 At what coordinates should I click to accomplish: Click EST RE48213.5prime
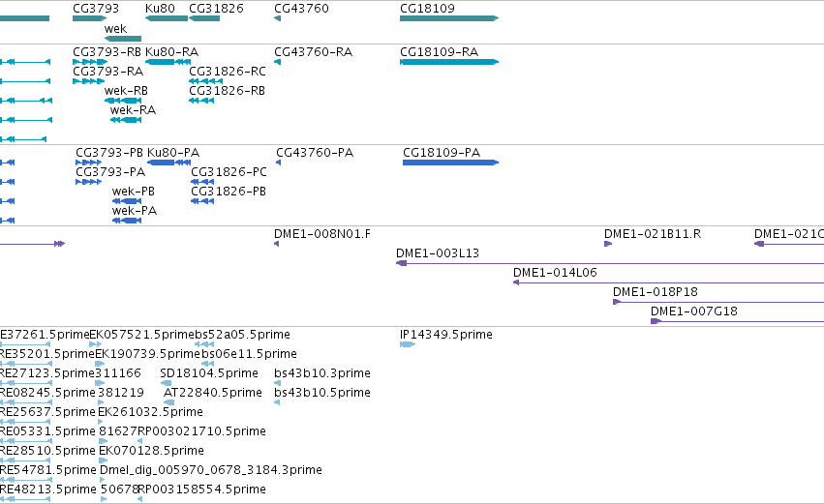(x=48, y=490)
